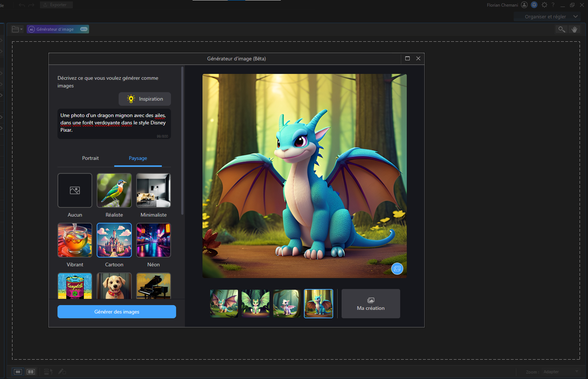Screen dimensions: 588x379
Task: Click the blue image icon on the dragon preview
Action: click(397, 269)
